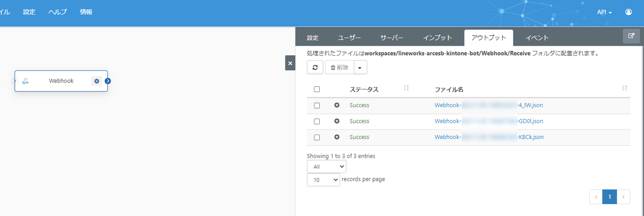Screen dimensions: 644x216
Task: Expand details for the 4_lW.json row
Action: coord(337,106)
